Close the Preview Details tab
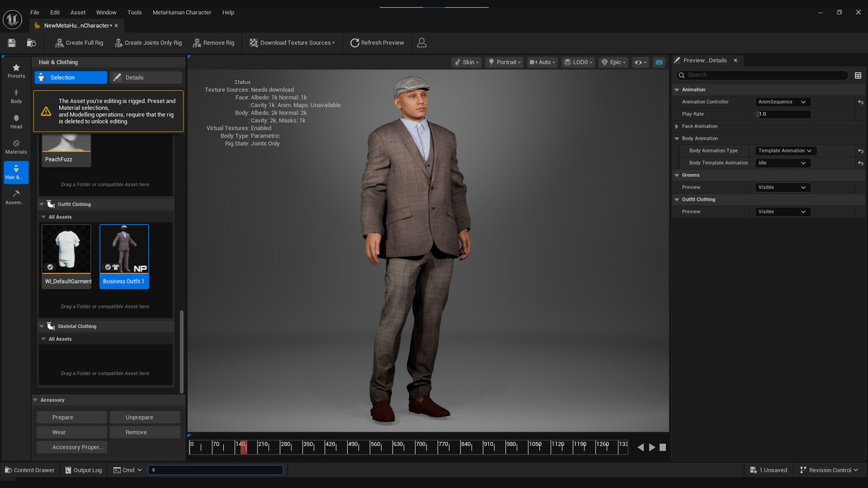 [735, 60]
